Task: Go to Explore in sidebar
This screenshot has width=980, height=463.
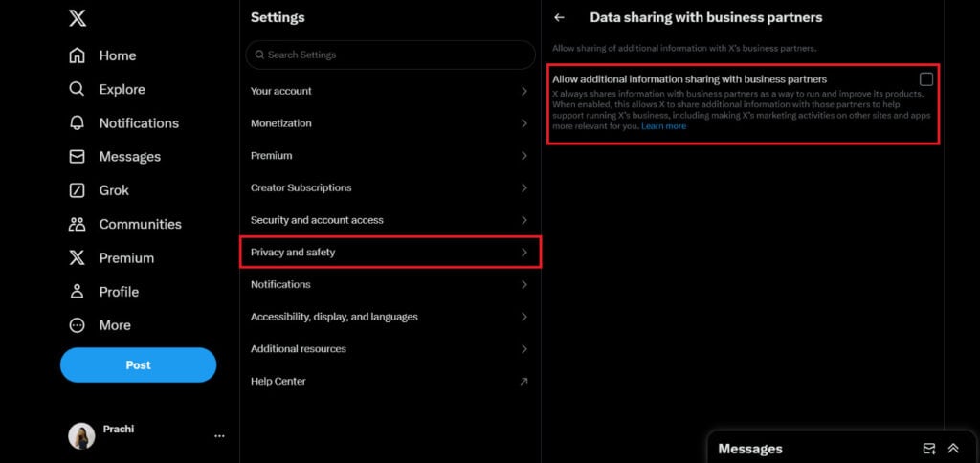Action: click(x=122, y=89)
